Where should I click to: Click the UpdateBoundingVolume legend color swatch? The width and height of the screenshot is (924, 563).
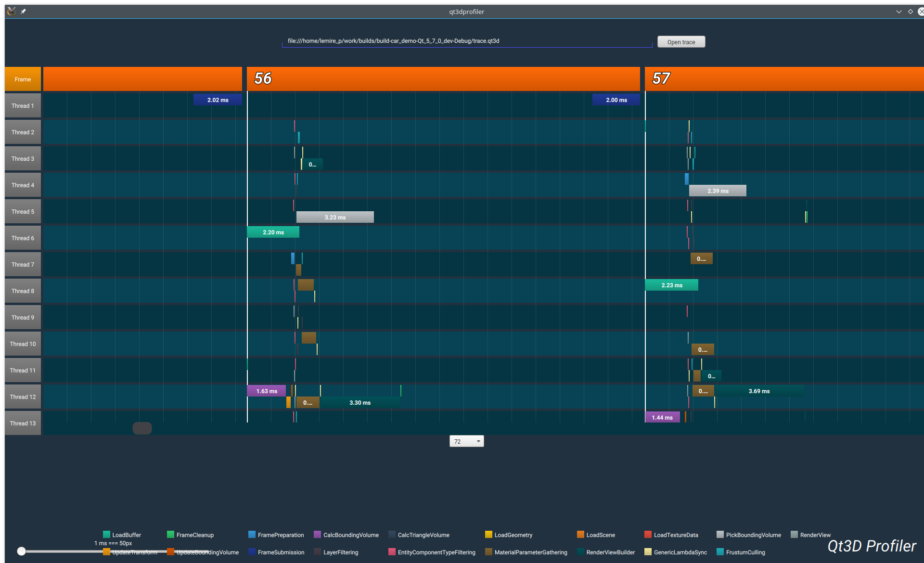coord(170,552)
